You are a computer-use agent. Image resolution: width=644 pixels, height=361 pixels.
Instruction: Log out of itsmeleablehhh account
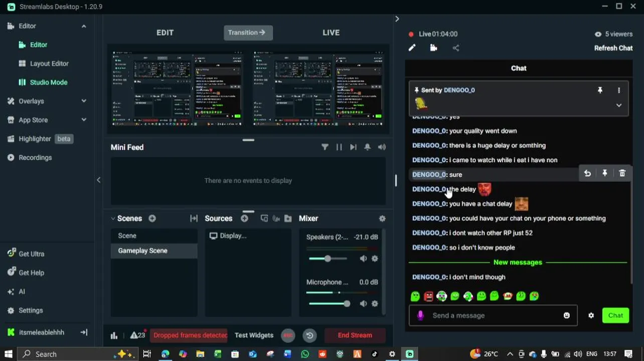click(x=84, y=332)
